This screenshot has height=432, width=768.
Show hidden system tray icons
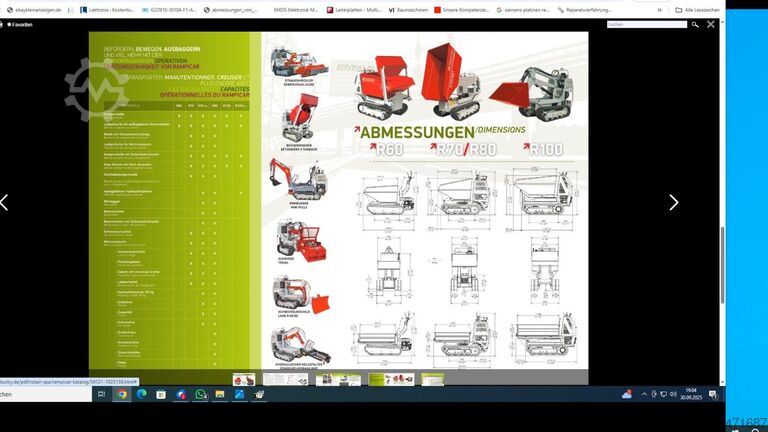pyautogui.click(x=644, y=394)
